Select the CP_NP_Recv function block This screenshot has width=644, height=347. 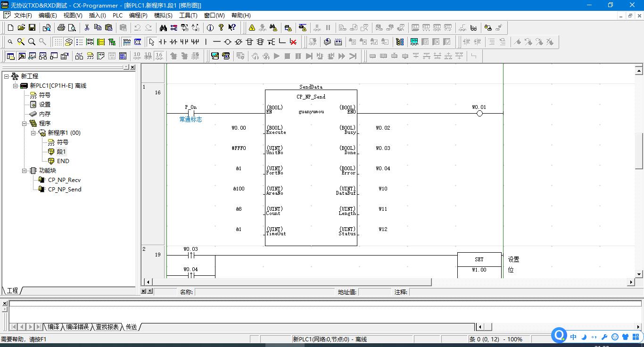[64, 180]
